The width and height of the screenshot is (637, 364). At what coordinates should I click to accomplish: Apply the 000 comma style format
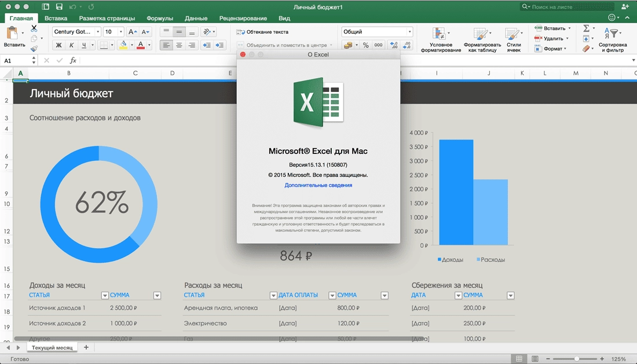coord(378,45)
